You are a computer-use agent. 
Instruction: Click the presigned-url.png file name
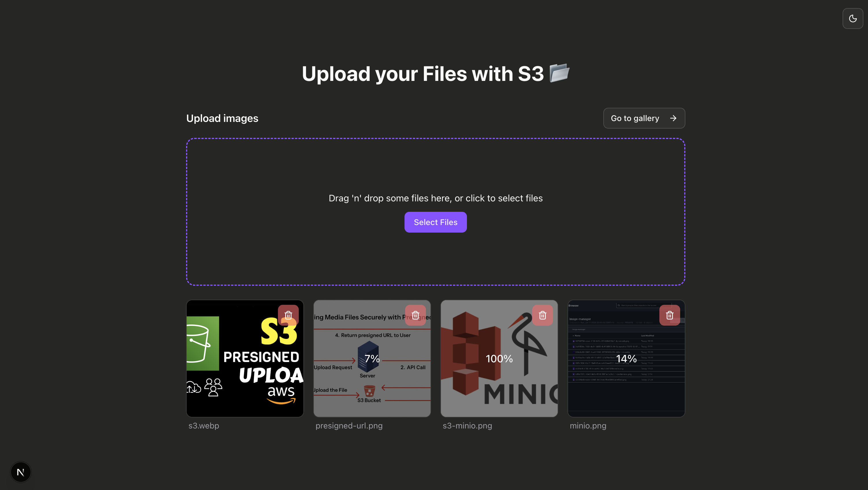[349, 426]
